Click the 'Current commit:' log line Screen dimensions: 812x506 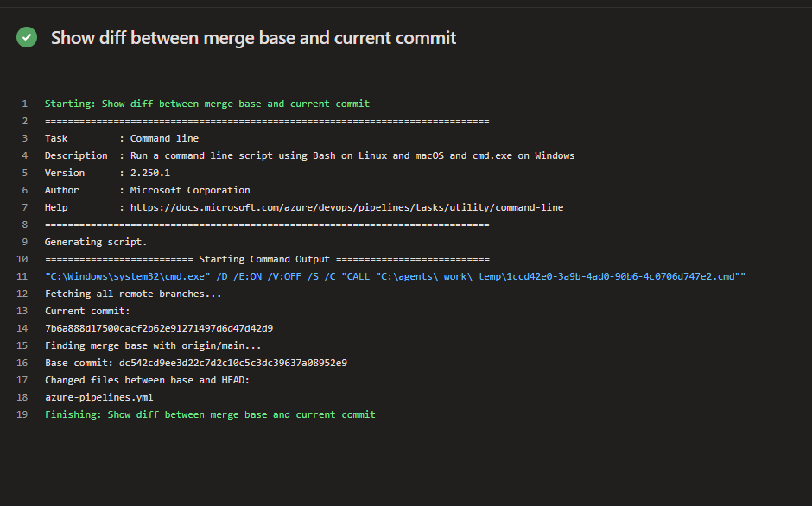click(87, 311)
